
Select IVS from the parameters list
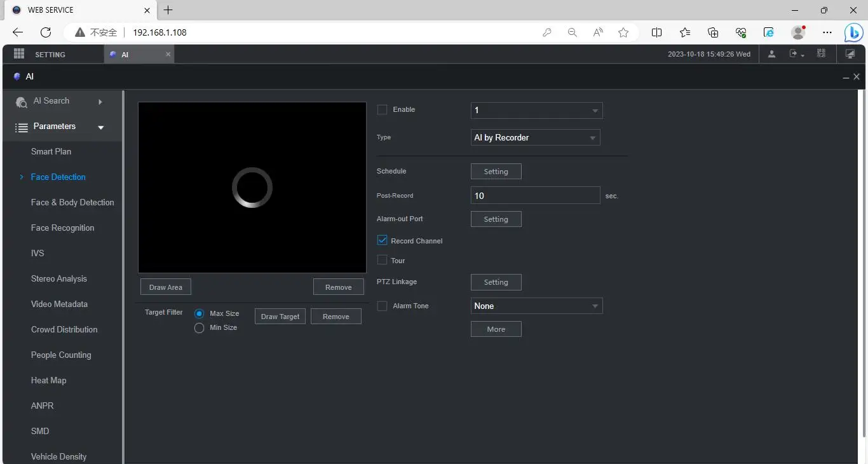point(37,253)
